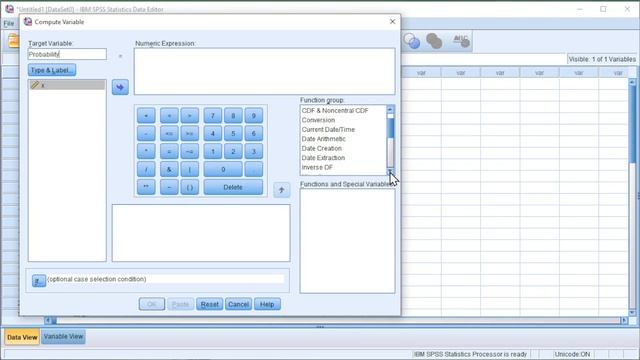Close the Compute Variable dialog

[x=392, y=22]
